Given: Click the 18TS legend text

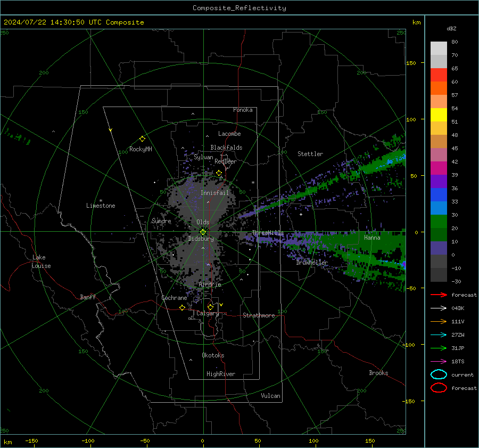Looking at the screenshot, I should pos(458,362).
